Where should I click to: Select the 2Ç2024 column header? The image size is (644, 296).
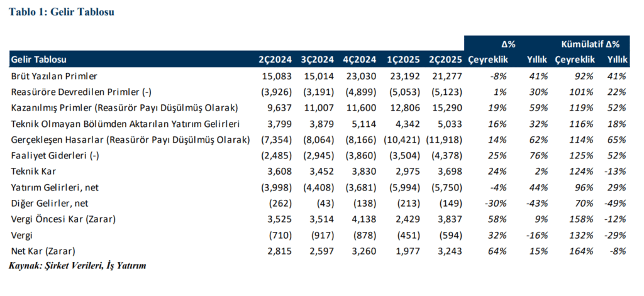click(275, 60)
